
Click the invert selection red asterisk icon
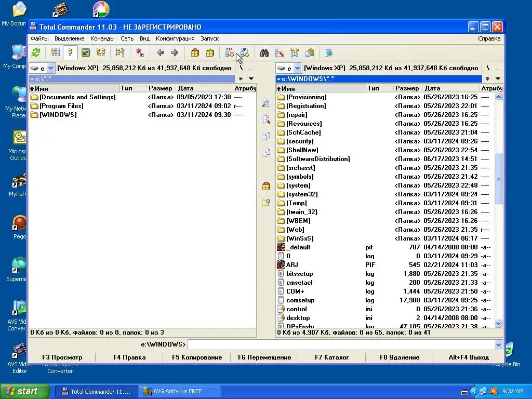tap(139, 52)
